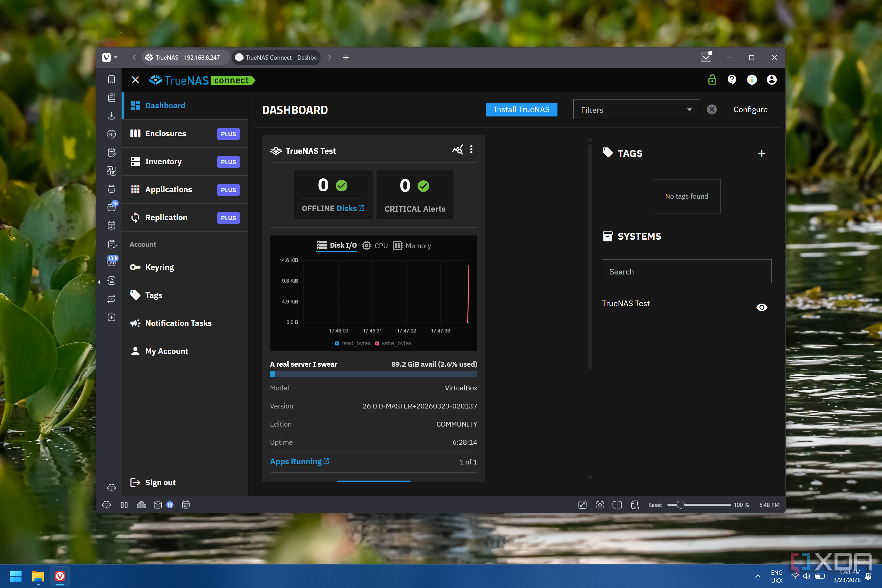Open Vivaldi bookmarks panel icon
This screenshot has width=882, height=588.
(111, 79)
